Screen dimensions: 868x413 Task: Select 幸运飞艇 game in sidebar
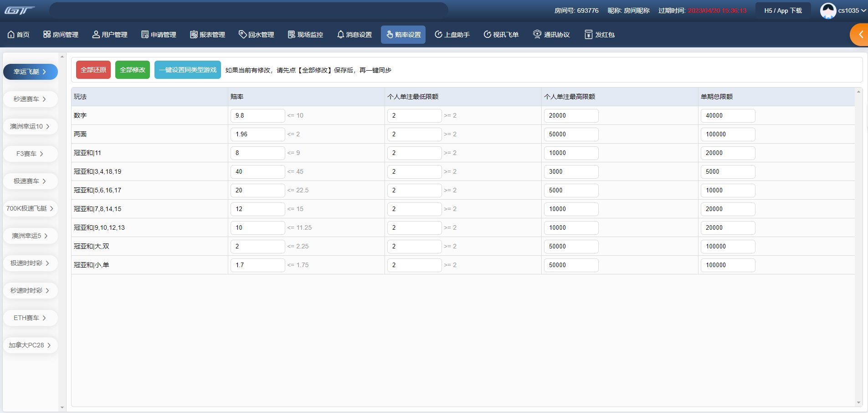point(31,72)
